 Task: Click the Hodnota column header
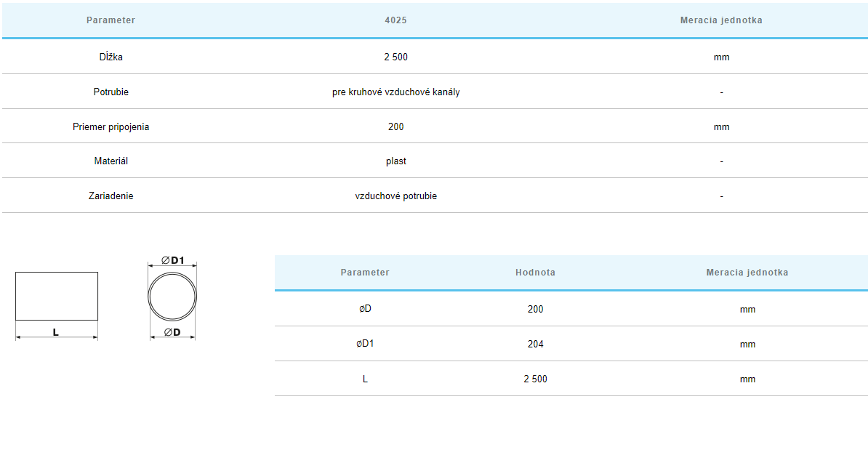click(535, 273)
